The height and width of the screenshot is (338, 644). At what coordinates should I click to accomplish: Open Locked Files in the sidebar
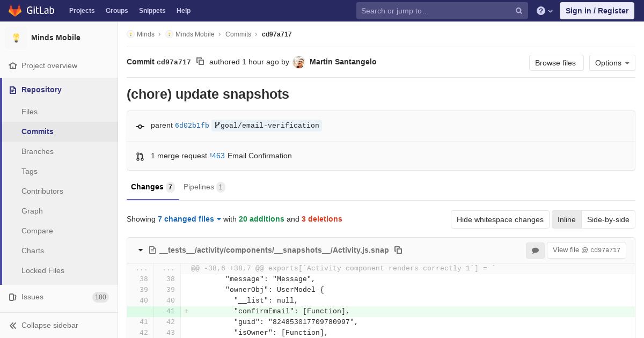click(43, 270)
